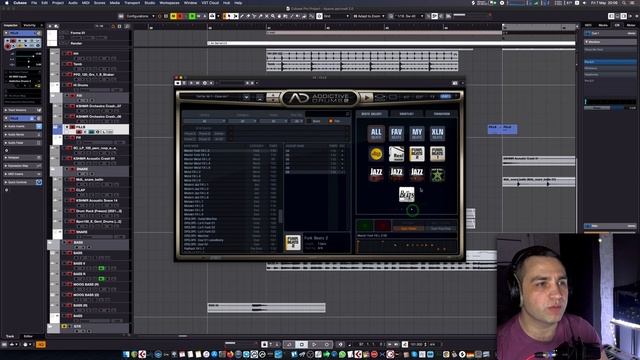Select the XLN beats library filter
Viewport: 640px width, 360px height.
pyautogui.click(x=437, y=133)
